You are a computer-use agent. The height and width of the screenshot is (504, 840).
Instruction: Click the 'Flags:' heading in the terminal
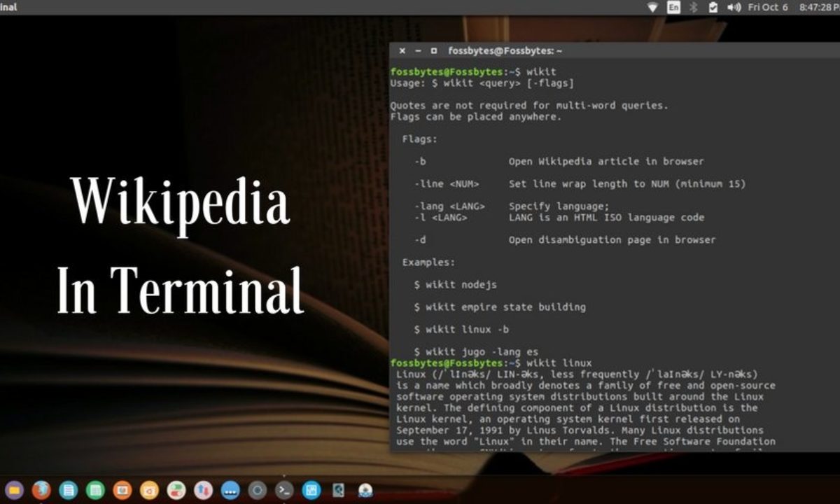pyautogui.click(x=420, y=139)
